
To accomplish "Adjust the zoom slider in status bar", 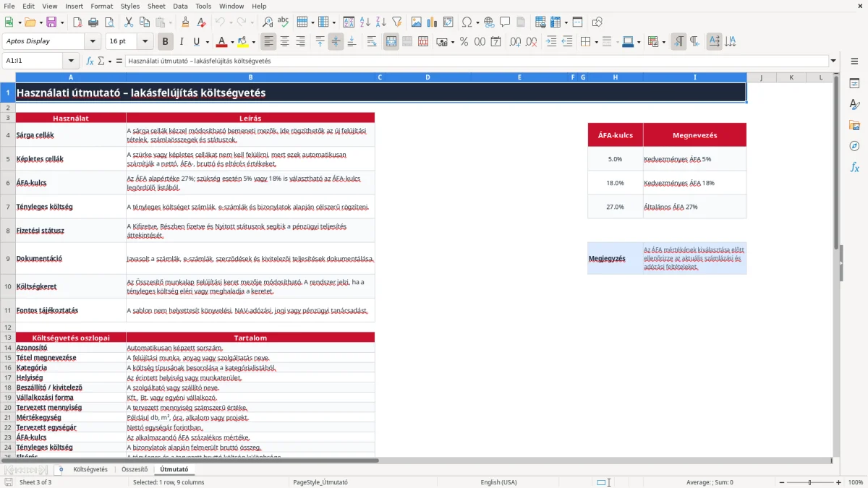I will (x=809, y=482).
